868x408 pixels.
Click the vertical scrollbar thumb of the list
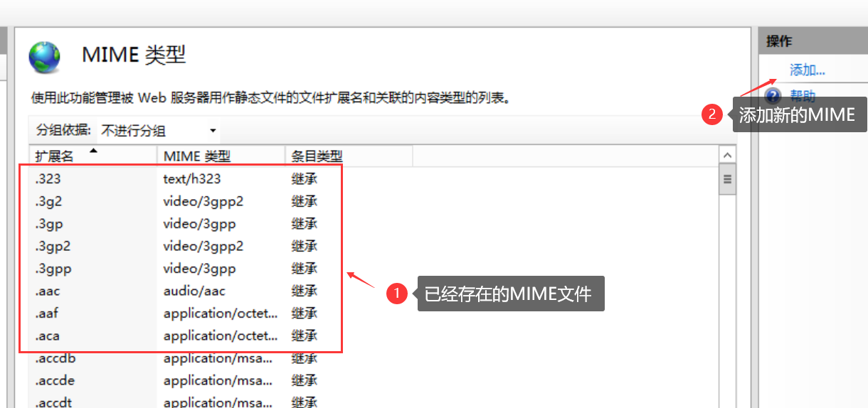coord(727,178)
